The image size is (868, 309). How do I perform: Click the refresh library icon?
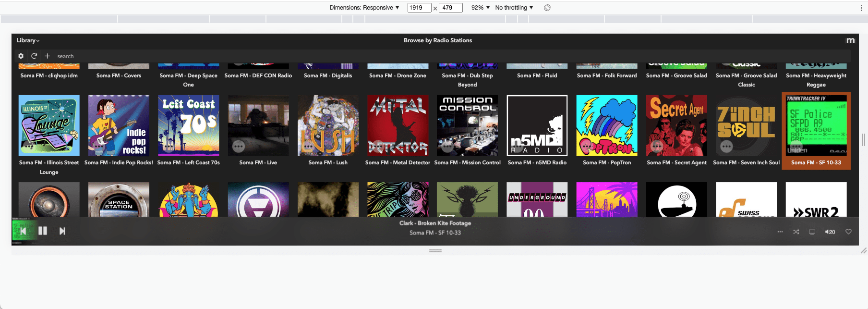(x=34, y=56)
